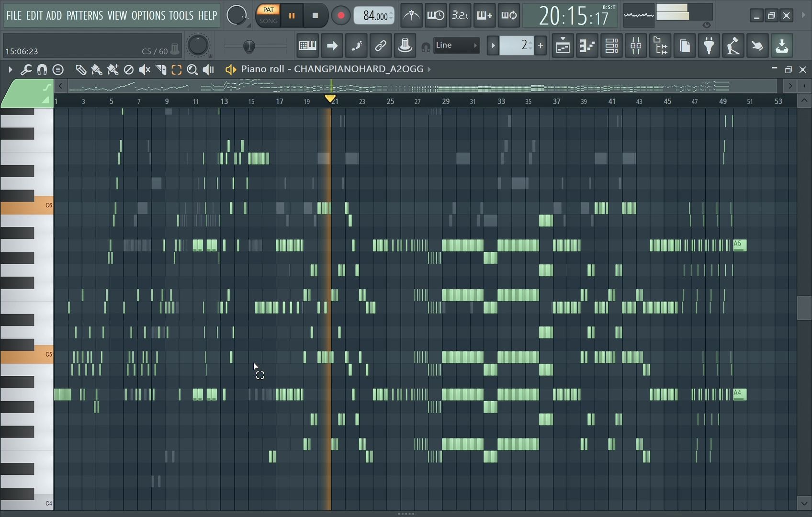The image size is (812, 517).
Task: Stop playback with the stop button
Action: pyautogui.click(x=315, y=15)
